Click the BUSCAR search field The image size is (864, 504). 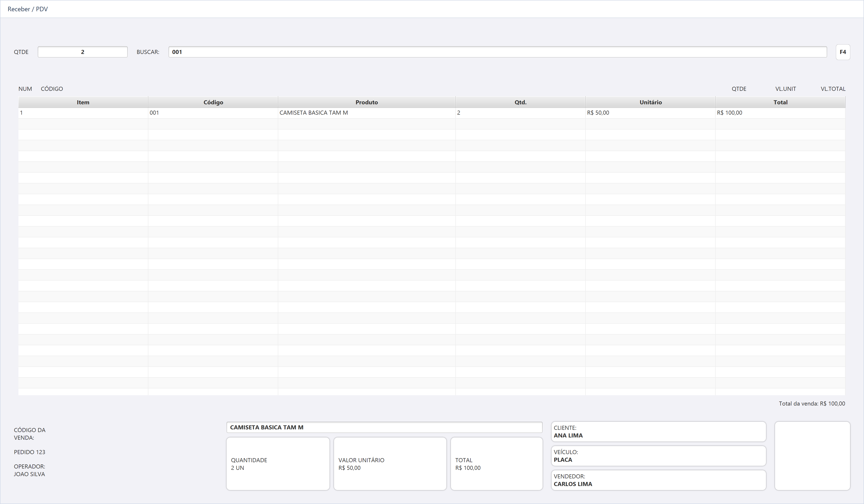click(497, 52)
